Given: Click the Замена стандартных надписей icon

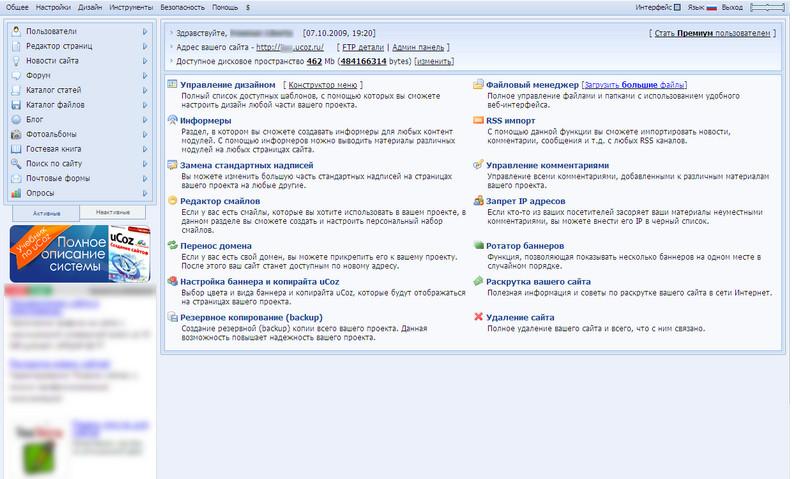Looking at the screenshot, I should 172,165.
